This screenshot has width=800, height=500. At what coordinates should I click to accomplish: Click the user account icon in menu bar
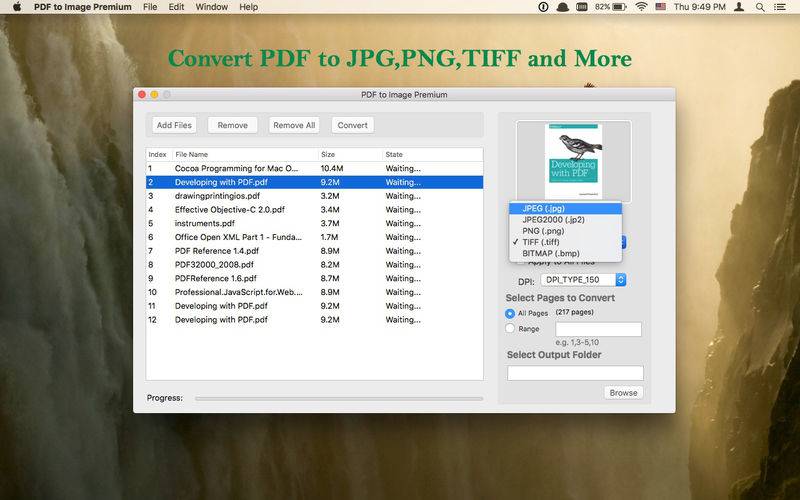(x=738, y=7)
